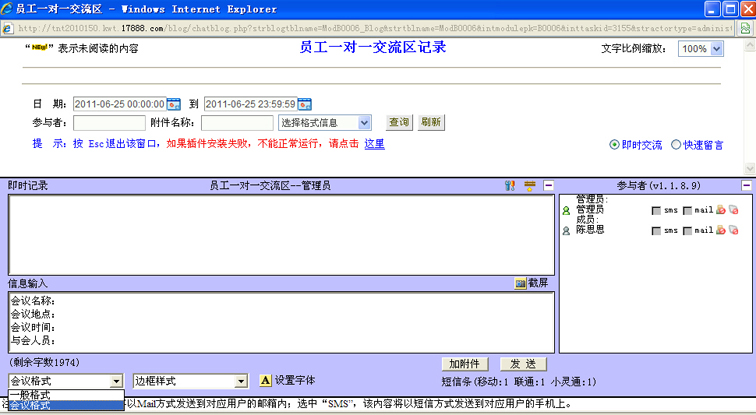756x415 pixels.
Task: Click the 截屏 screenshot capture icon
Action: pos(521,283)
